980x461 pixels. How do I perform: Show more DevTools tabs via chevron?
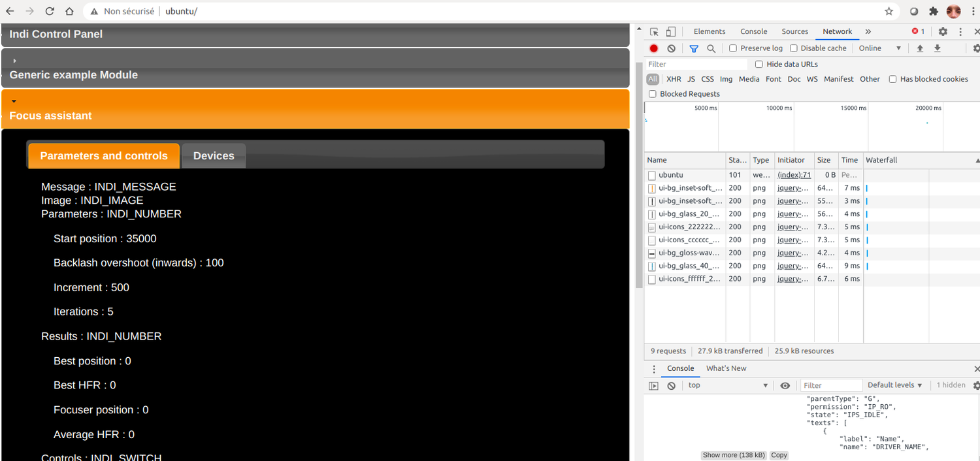point(868,31)
